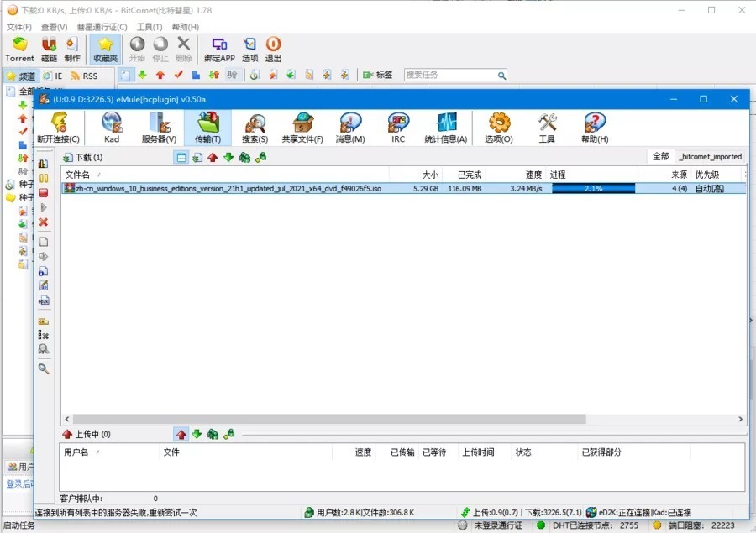Stop download with red stop sidebar icon
This screenshot has height=533, width=756.
(x=44, y=193)
